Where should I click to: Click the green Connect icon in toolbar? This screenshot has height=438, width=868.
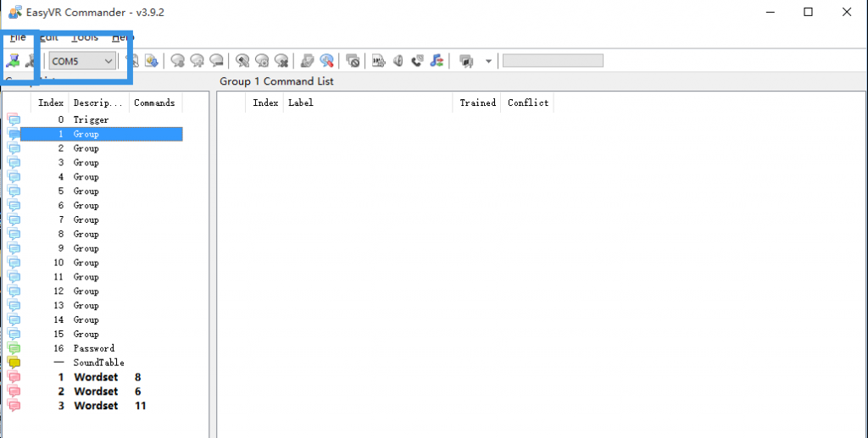click(14, 61)
